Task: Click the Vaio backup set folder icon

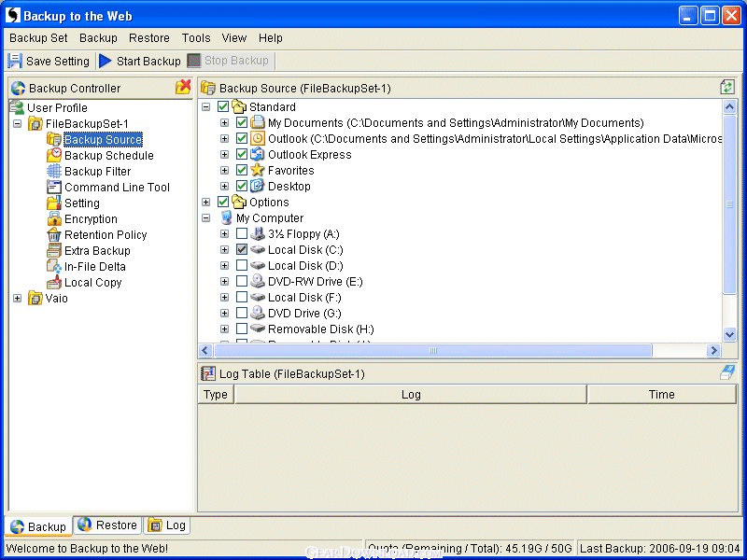Action: coord(35,299)
